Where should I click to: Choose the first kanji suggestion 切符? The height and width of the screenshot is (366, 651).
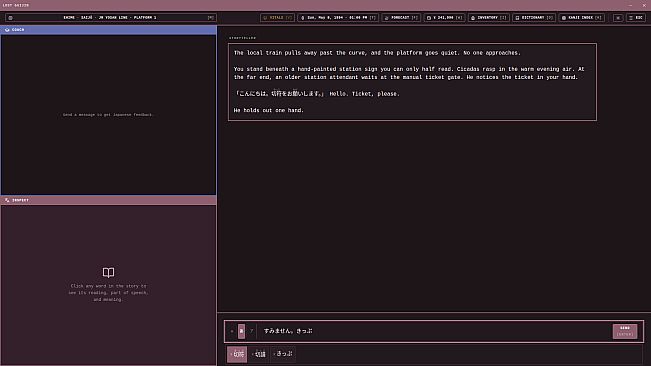click(x=237, y=354)
